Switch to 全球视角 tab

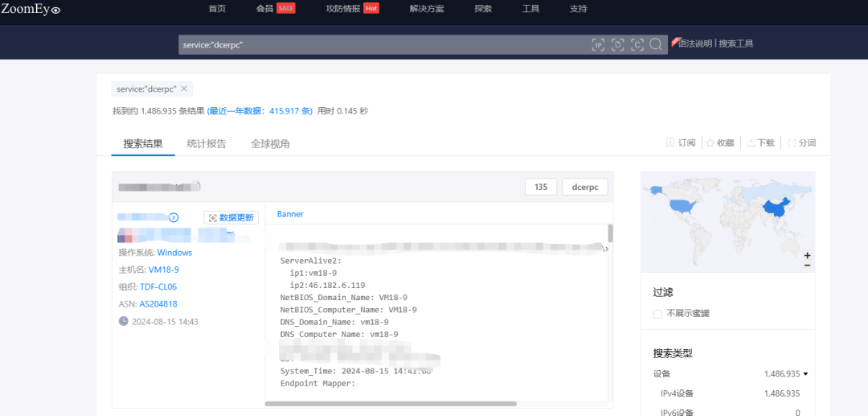tap(270, 144)
